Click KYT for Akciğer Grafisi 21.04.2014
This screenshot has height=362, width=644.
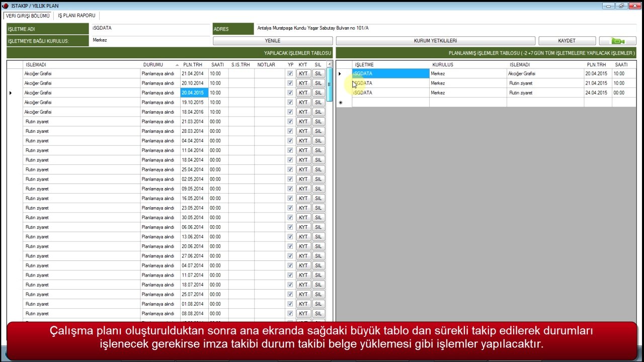(x=303, y=73)
